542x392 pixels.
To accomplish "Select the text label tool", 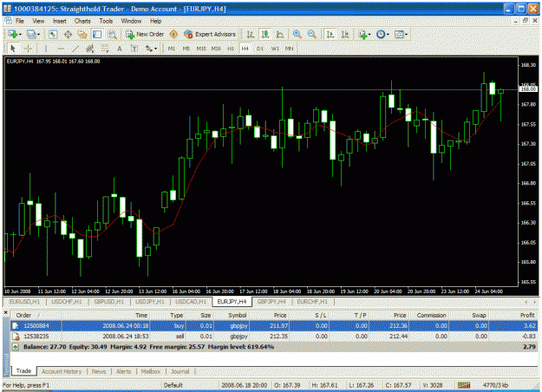I will (x=134, y=49).
